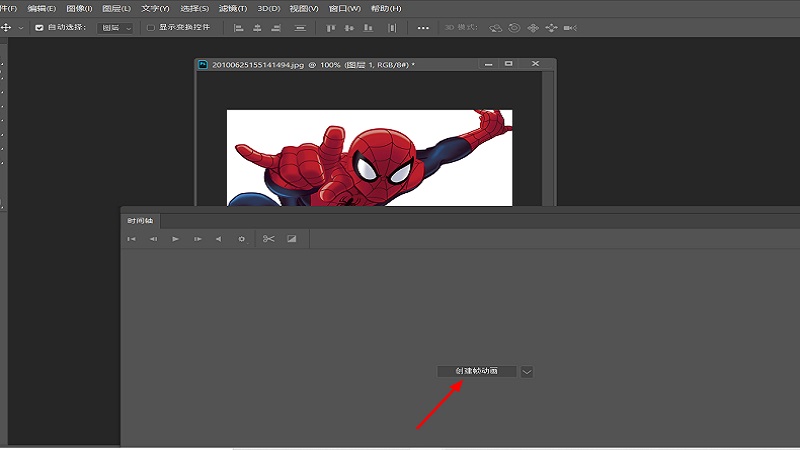Minimize the document window
The width and height of the screenshot is (800, 450).
pyautogui.click(x=489, y=64)
